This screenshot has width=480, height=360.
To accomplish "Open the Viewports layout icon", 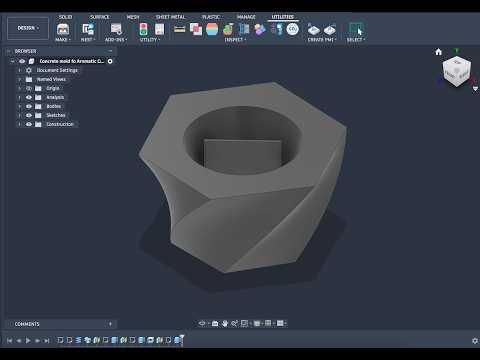I will tap(280, 323).
